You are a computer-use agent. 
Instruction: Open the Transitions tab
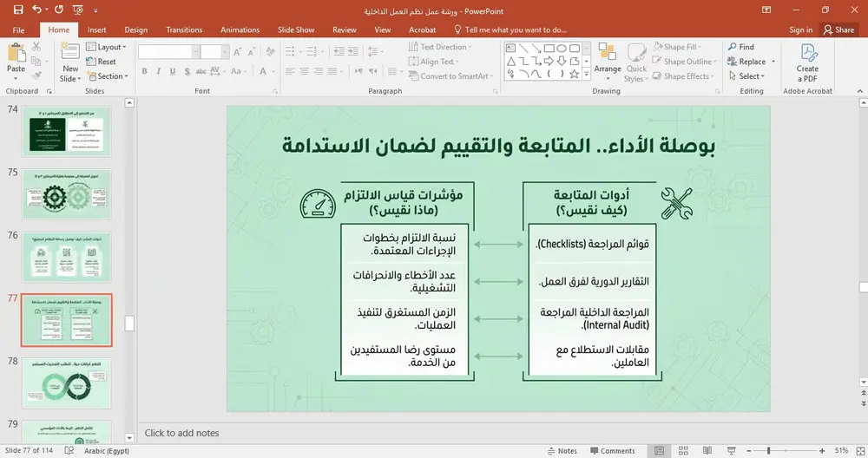(184, 29)
